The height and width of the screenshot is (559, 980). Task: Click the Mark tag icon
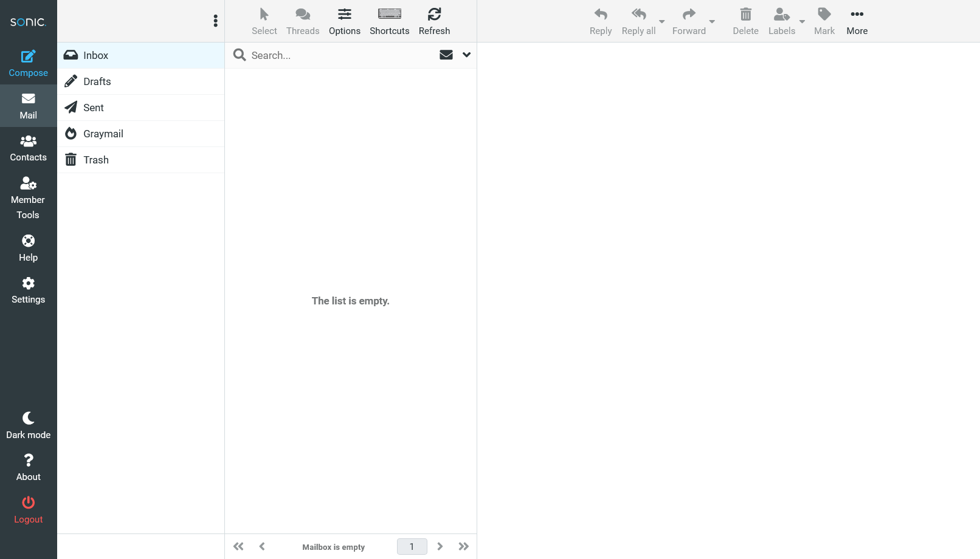coord(824,14)
